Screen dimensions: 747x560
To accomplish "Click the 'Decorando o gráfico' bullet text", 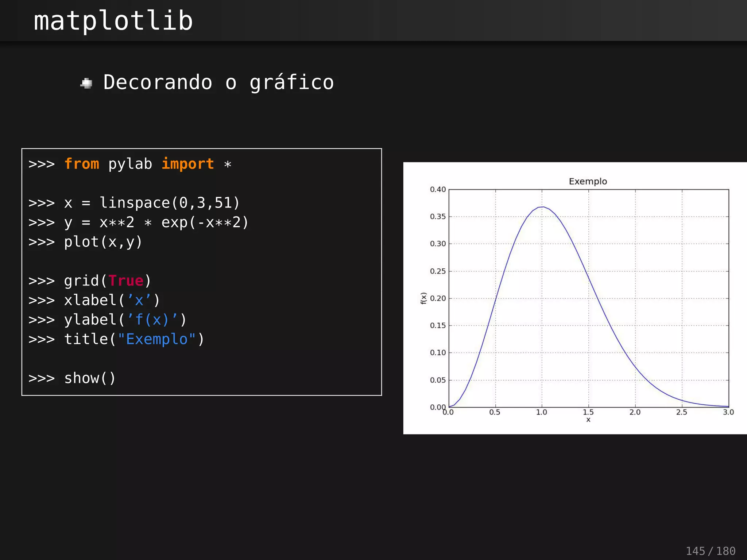I will 218,83.
